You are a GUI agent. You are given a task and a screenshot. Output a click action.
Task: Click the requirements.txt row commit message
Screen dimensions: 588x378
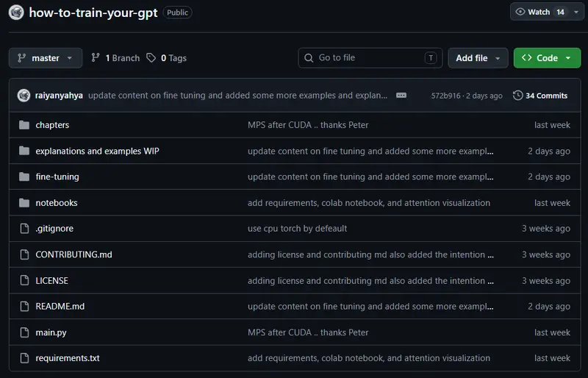[369, 358]
